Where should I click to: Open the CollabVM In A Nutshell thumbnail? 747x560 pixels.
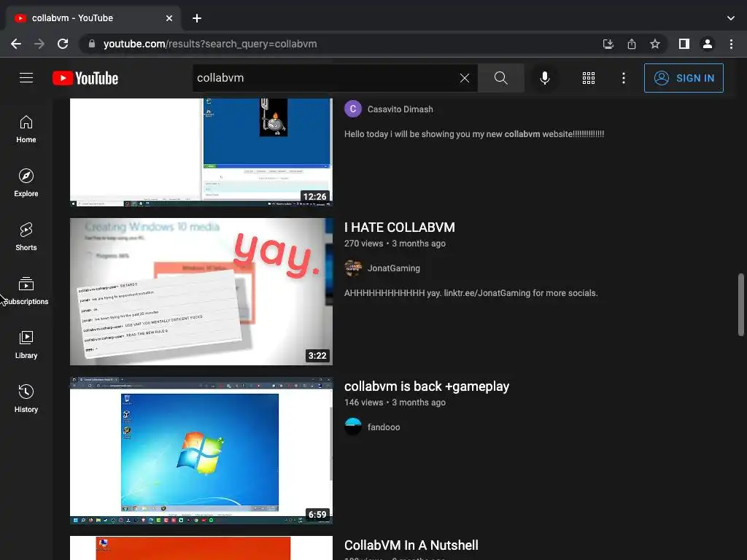point(201,548)
